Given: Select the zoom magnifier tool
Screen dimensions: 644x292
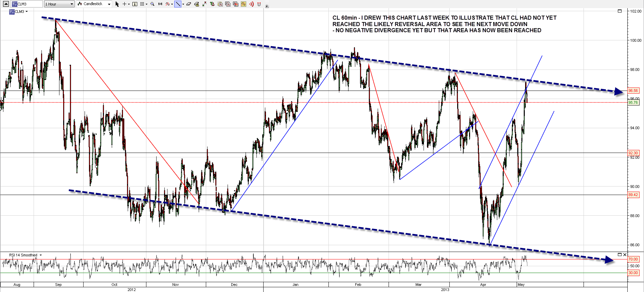Looking at the screenshot, I should [152, 4].
